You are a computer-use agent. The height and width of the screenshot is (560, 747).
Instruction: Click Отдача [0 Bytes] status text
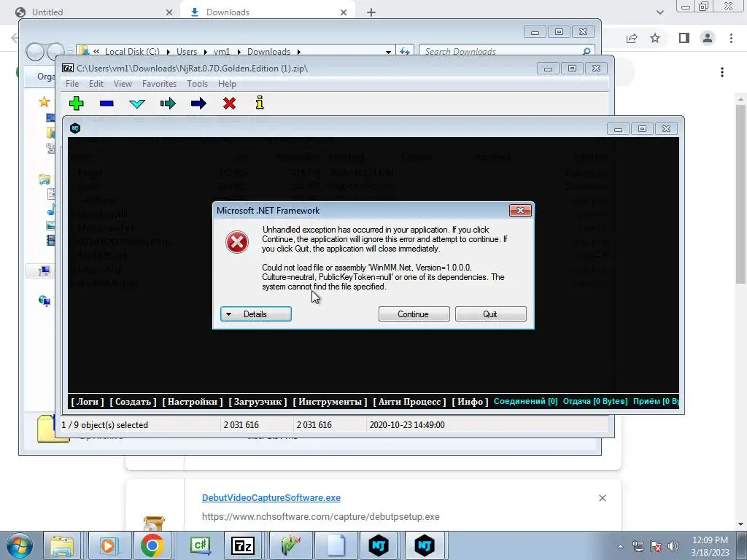click(x=595, y=402)
